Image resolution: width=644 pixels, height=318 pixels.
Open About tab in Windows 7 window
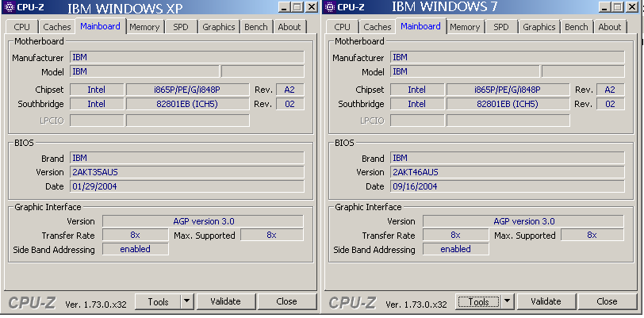[x=609, y=27]
